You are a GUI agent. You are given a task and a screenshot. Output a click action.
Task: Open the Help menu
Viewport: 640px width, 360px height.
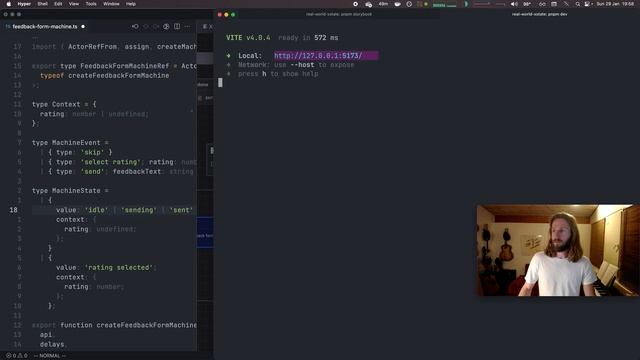point(131,4)
